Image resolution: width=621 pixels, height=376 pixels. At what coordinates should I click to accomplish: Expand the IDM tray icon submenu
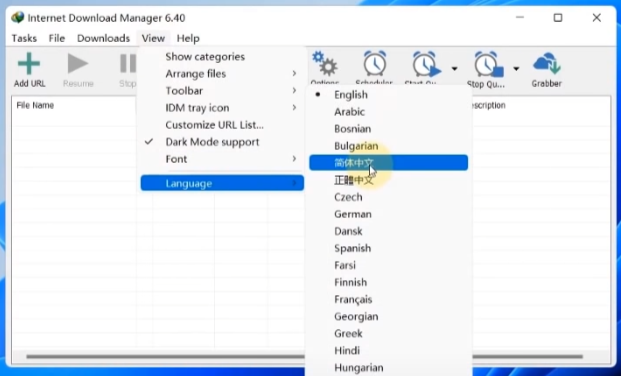(x=222, y=108)
